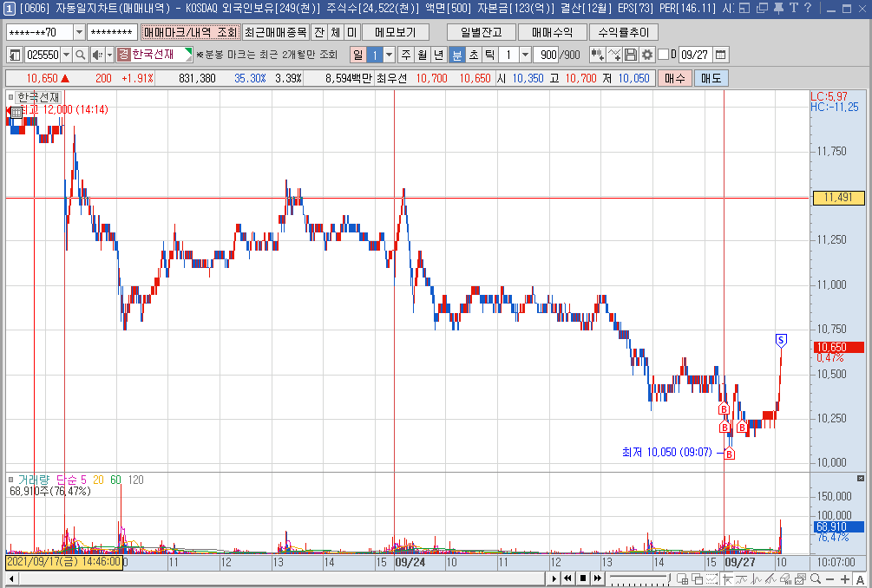The height and width of the screenshot is (588, 872).
Task: Click the 메모보기 button
Action: (x=396, y=32)
